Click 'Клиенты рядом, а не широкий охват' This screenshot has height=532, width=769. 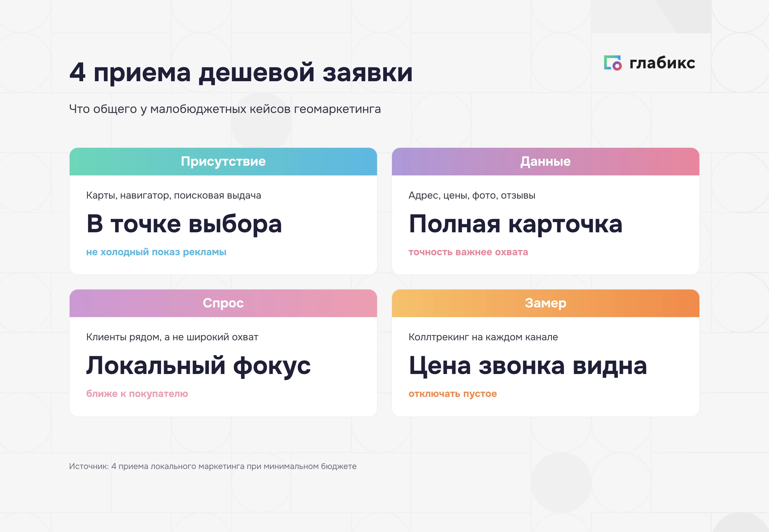pos(172,337)
